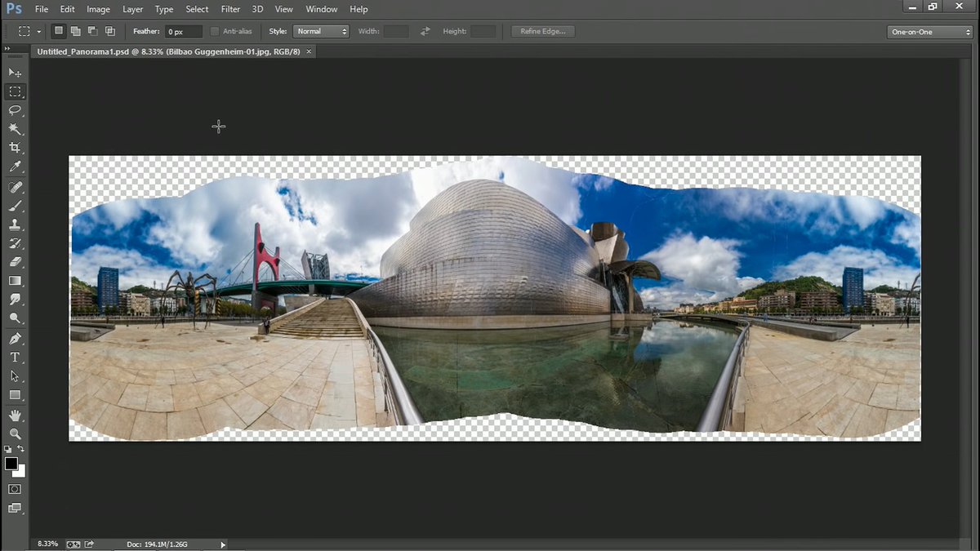Close the Untitled_Panorama1.psd tab
Viewport: 980px width, 551px height.
pyautogui.click(x=309, y=51)
